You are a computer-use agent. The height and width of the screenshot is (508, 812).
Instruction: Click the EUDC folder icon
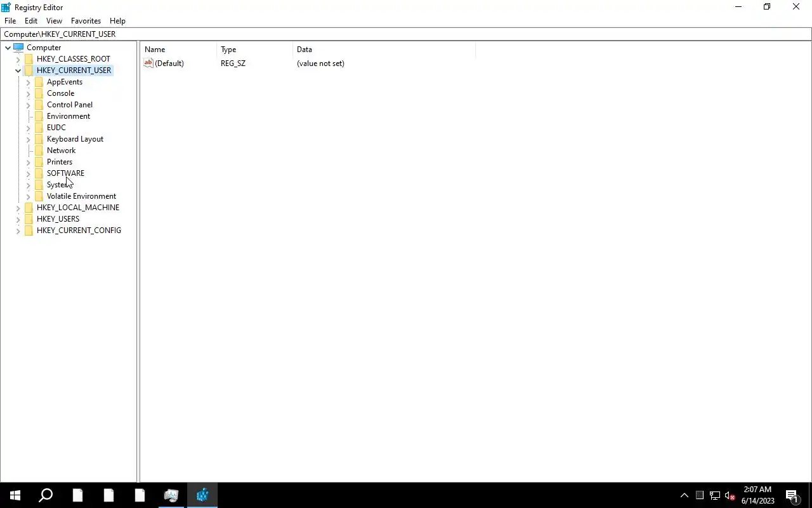click(39, 128)
